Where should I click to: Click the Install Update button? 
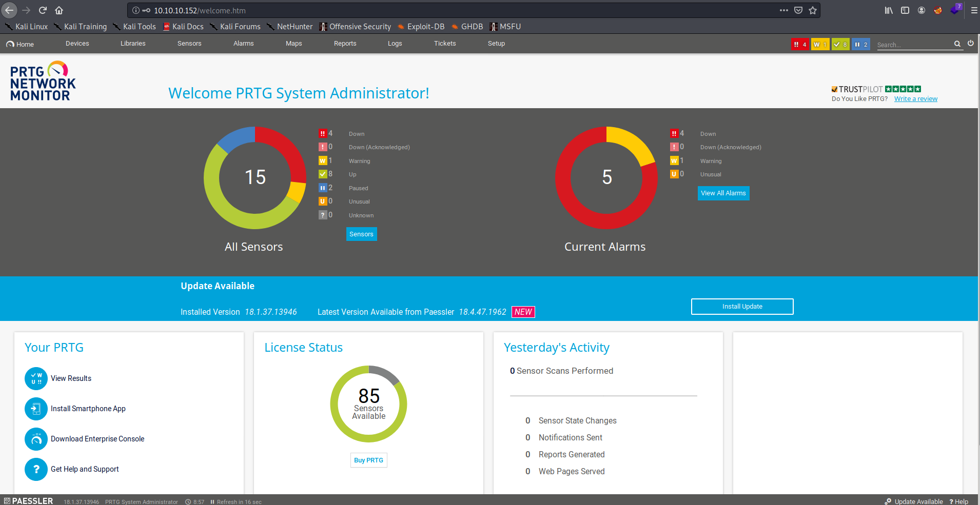pyautogui.click(x=742, y=306)
